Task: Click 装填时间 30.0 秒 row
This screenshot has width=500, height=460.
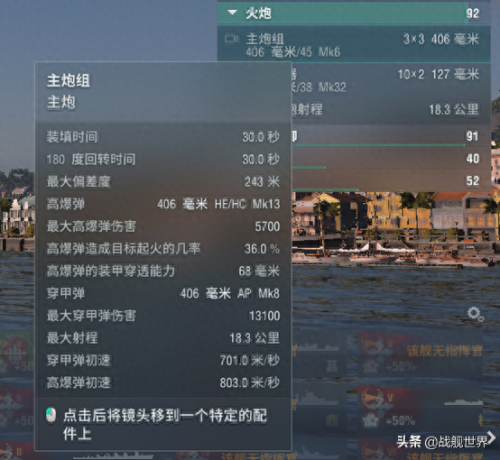Action: tap(163, 137)
